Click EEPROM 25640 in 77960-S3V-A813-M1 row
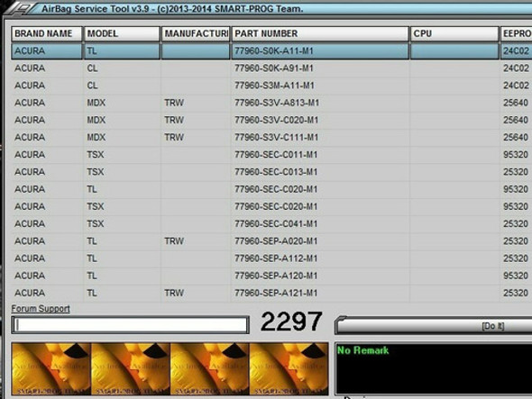The image size is (532, 399). 516,103
